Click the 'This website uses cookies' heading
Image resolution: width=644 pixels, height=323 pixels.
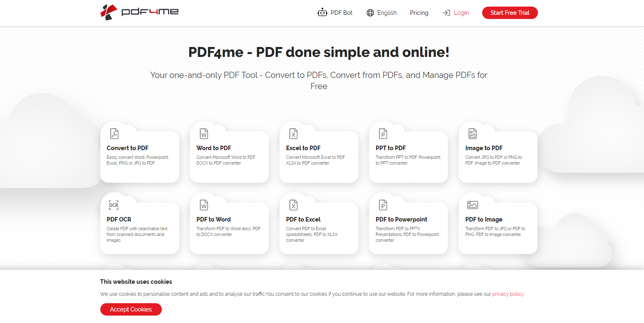tap(136, 282)
